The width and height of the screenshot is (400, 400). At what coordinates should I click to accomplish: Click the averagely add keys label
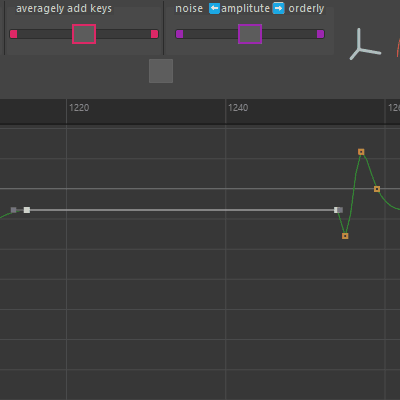[x=64, y=9]
